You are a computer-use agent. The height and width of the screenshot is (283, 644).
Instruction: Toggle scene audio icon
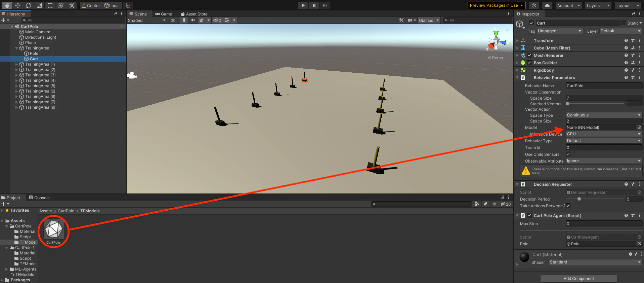[x=192, y=20]
